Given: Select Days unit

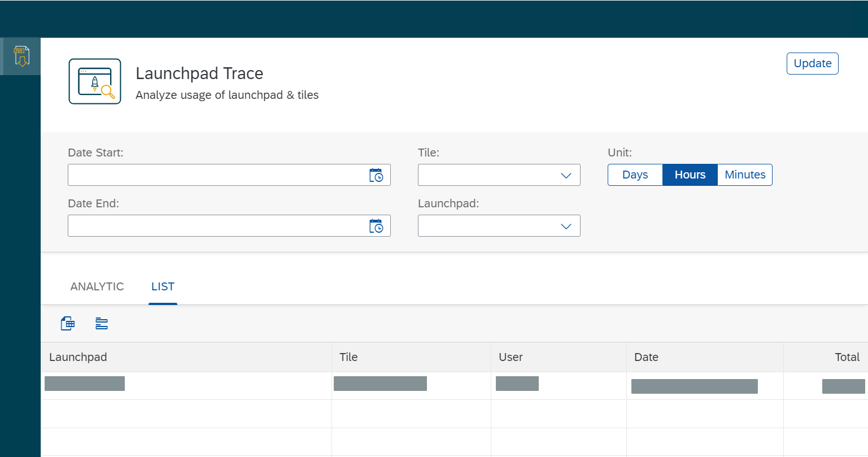Looking at the screenshot, I should tap(635, 175).
